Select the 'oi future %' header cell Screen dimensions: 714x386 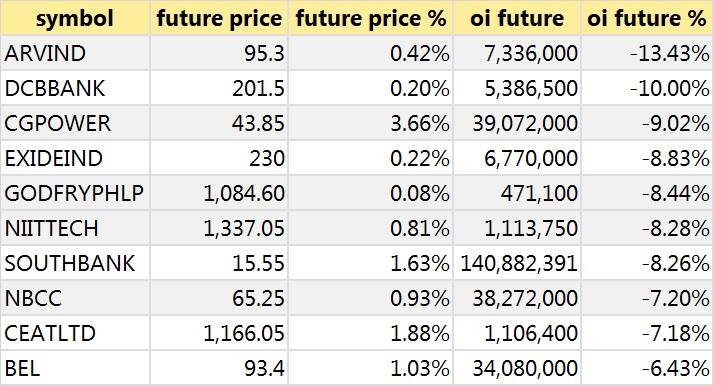tap(647, 18)
